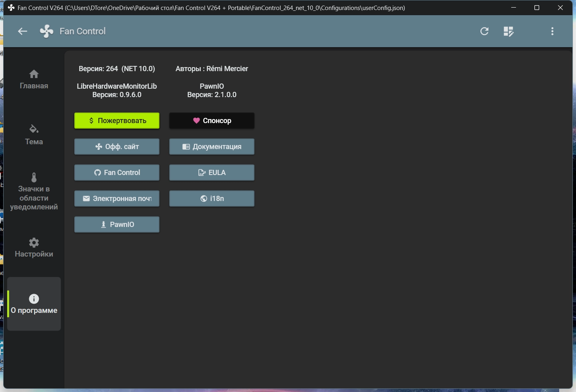Click the PawnIO chess-pawn button
Screen dimensions: 576x392
[x=117, y=225]
